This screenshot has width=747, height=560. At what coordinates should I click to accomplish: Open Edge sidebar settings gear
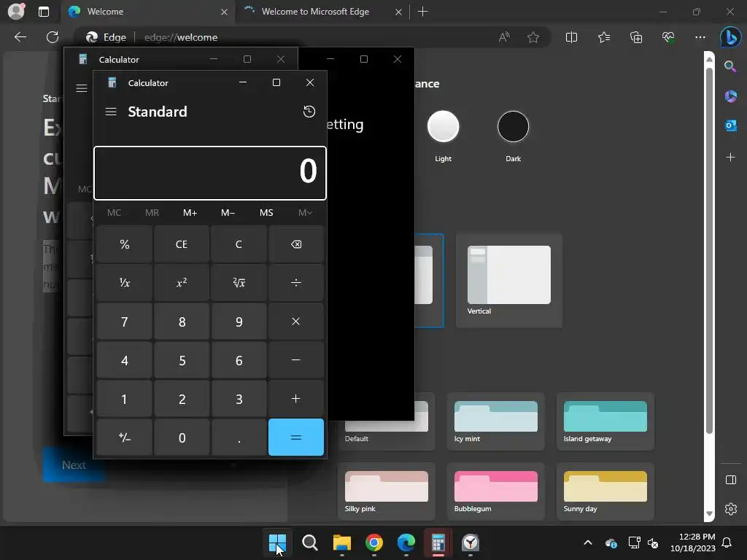[x=730, y=508]
